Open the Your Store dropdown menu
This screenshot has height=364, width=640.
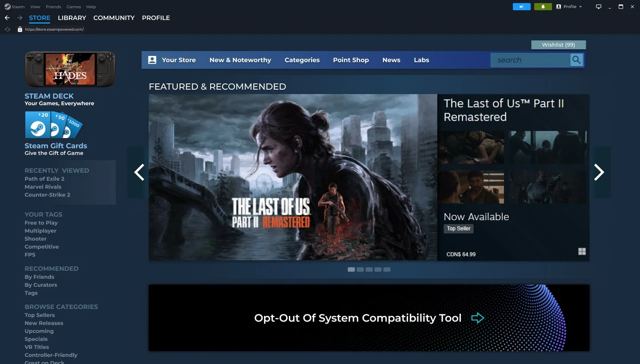(x=179, y=60)
